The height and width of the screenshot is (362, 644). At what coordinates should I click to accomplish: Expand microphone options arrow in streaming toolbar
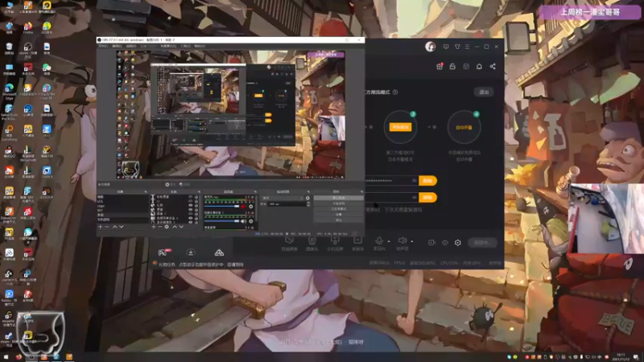coord(389,241)
